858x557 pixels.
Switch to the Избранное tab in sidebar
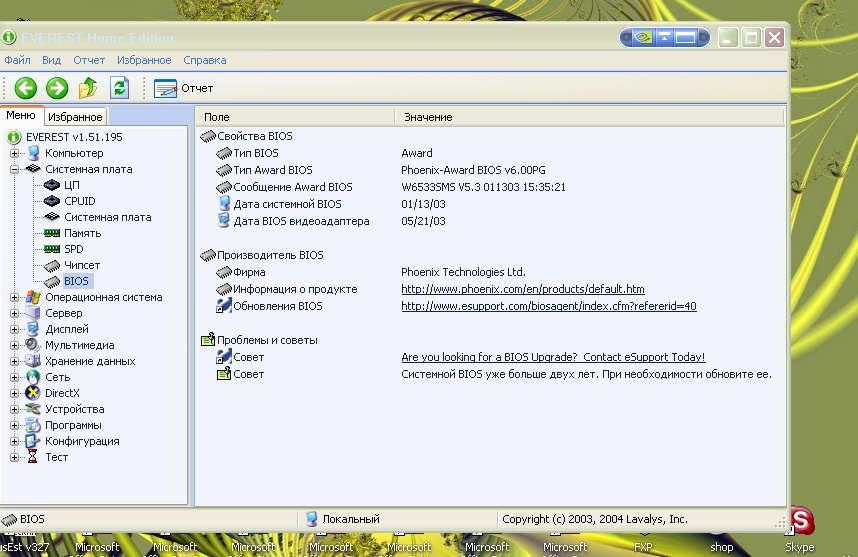75,117
